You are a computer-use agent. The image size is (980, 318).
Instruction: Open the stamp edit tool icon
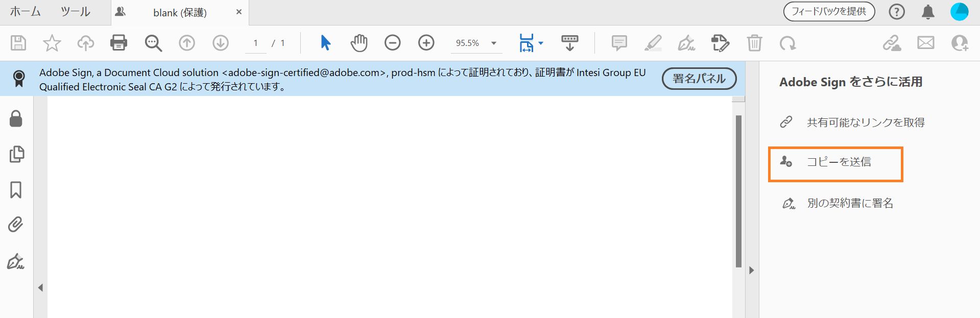720,43
